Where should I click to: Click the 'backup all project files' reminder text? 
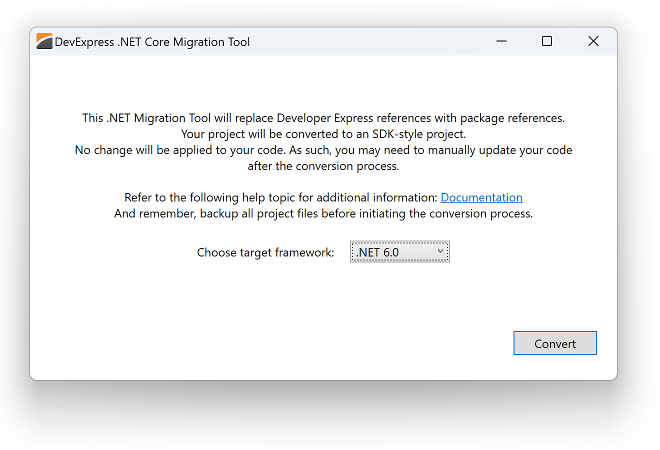tap(323, 213)
